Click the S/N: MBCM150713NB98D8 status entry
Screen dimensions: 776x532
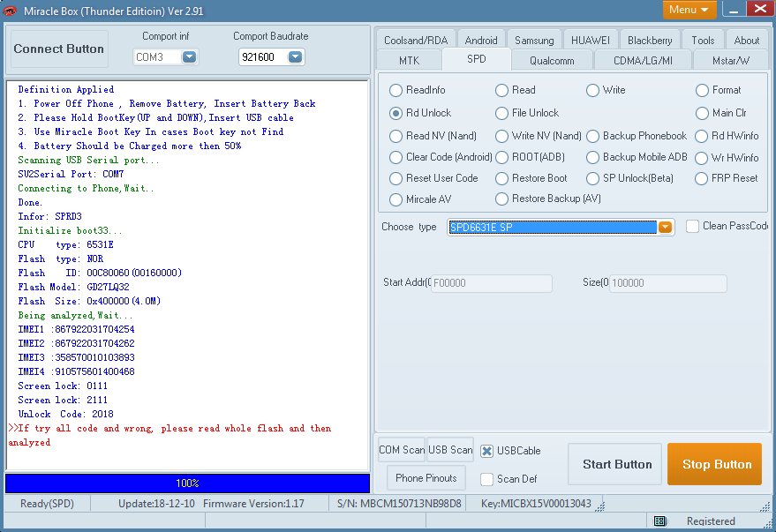[x=399, y=504]
